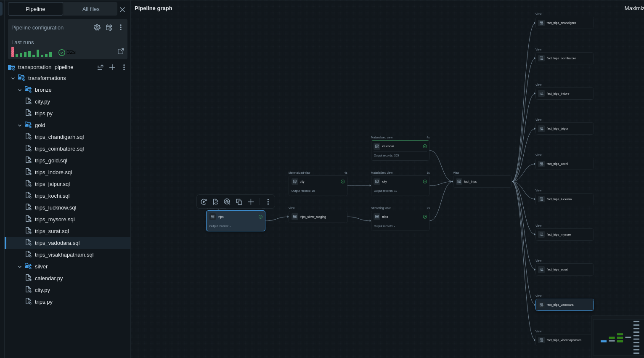This screenshot has height=358, width=644.
Task: Refresh the trips table using the run icon
Action: pyautogui.click(x=204, y=202)
